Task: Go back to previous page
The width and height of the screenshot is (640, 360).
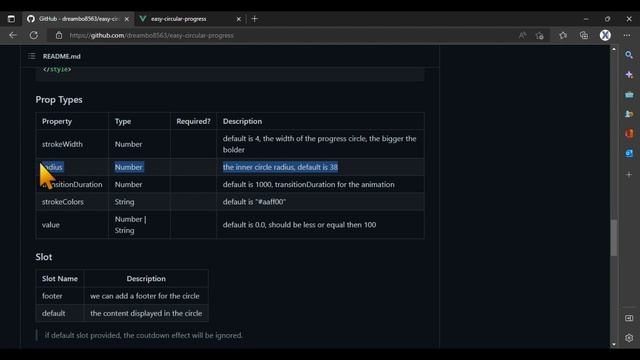Action: pos(13,36)
